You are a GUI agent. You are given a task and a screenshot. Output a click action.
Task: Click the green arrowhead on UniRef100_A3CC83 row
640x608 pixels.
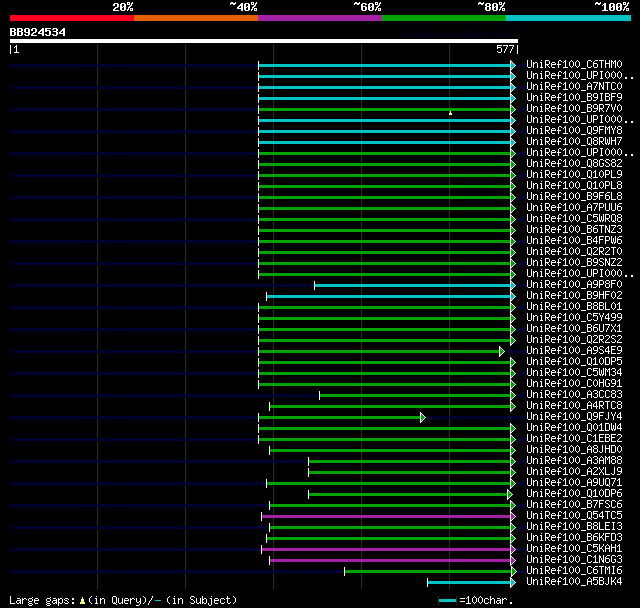coord(513,395)
